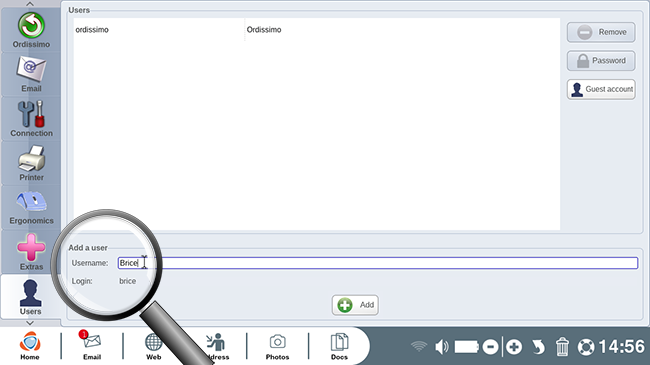Open Photos camera icon in taskbar

click(277, 346)
